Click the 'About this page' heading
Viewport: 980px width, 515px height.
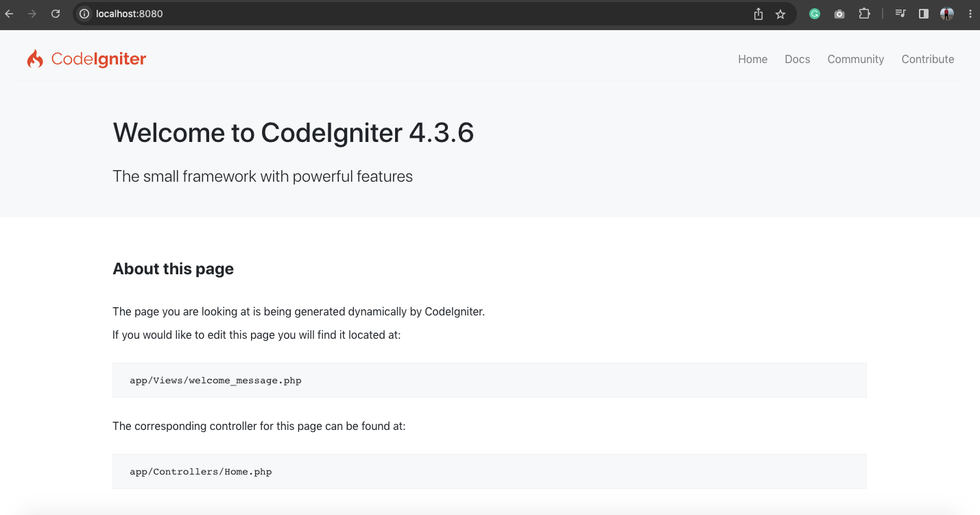(x=173, y=269)
